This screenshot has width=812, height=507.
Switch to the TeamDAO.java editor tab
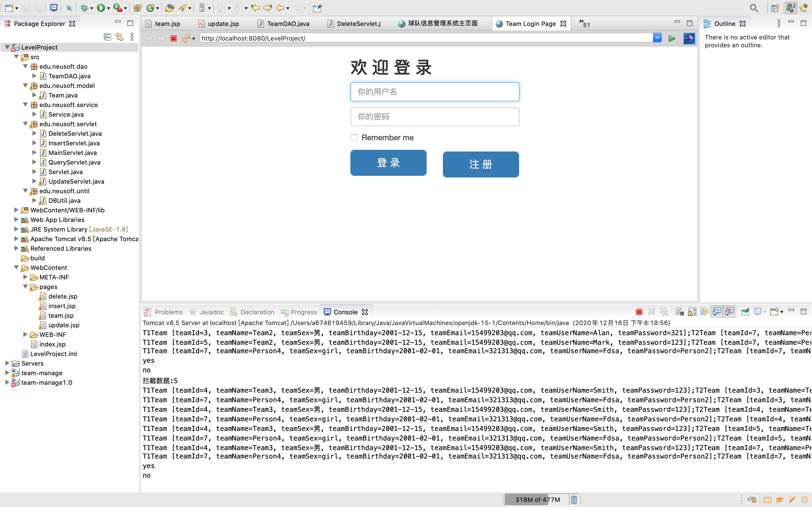point(288,23)
